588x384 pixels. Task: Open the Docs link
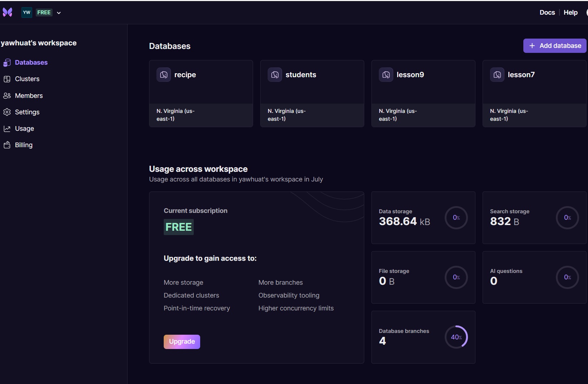point(547,13)
